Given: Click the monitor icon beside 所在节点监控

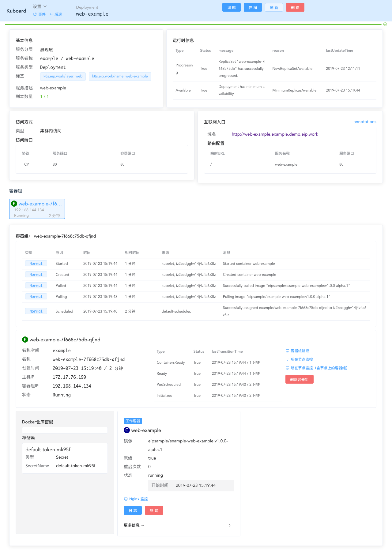Looking at the screenshot, I should click(x=287, y=359).
